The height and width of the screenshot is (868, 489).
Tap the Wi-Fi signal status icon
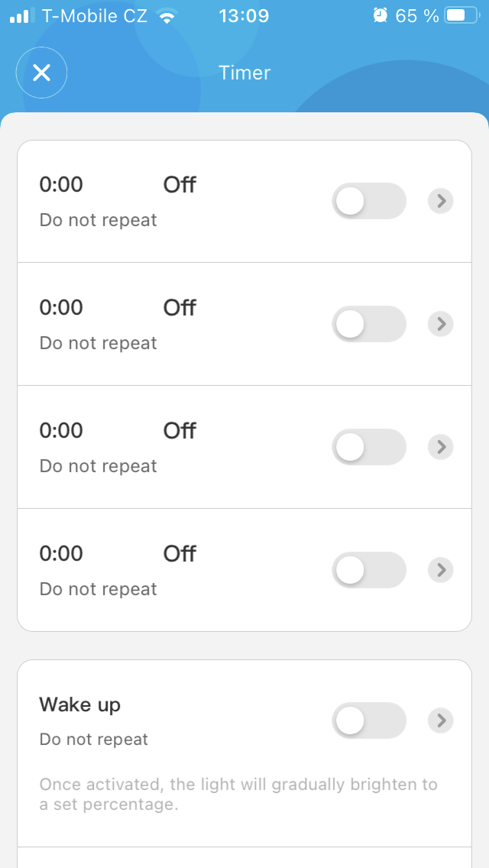coord(166,15)
